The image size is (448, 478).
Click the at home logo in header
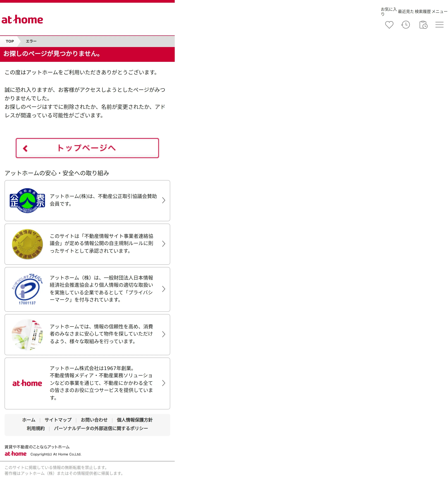(x=22, y=20)
